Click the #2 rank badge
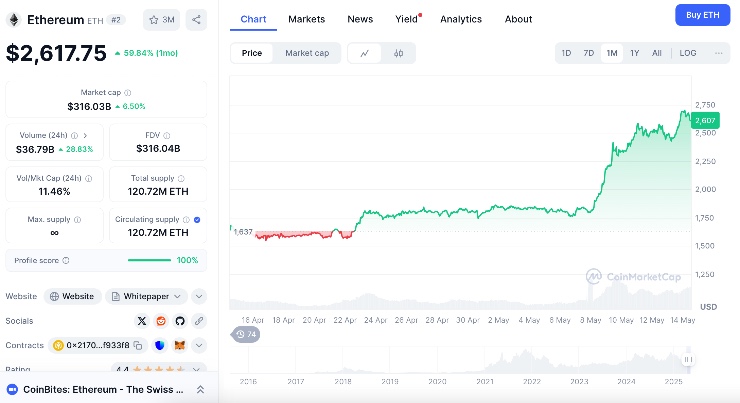 [x=116, y=20]
